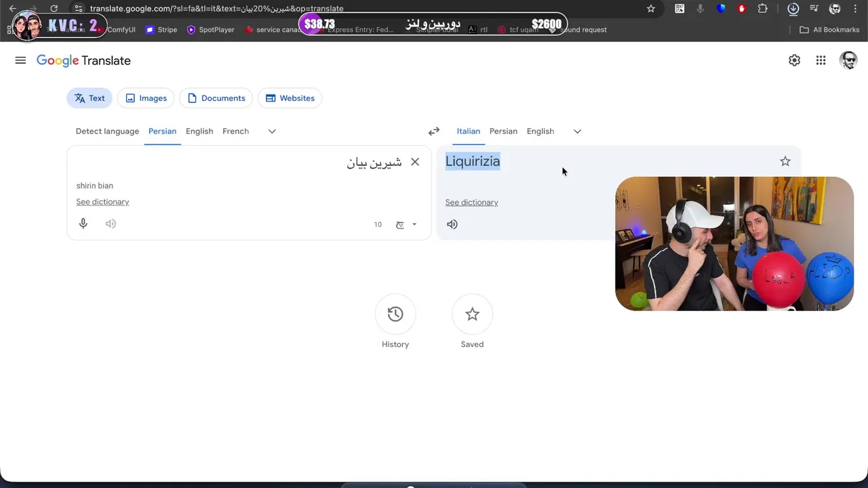View site information icon in address bar
The width and height of the screenshot is (868, 488).
point(79,9)
